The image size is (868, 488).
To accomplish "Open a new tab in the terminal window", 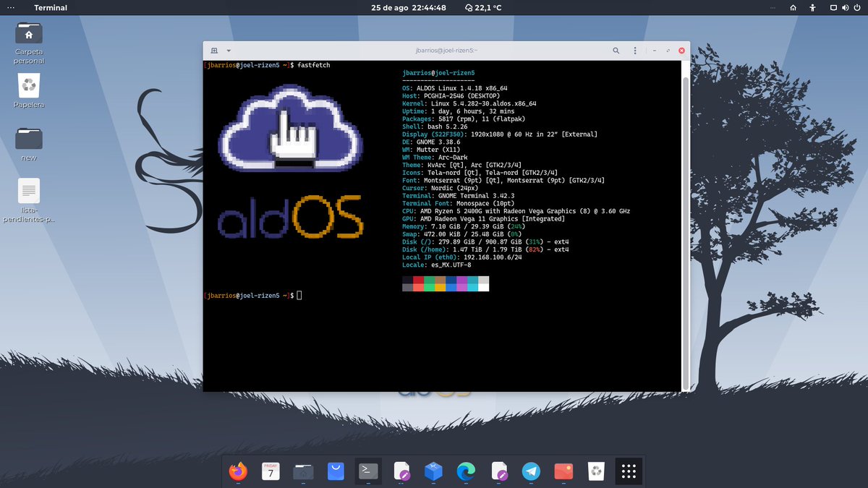I will (214, 51).
